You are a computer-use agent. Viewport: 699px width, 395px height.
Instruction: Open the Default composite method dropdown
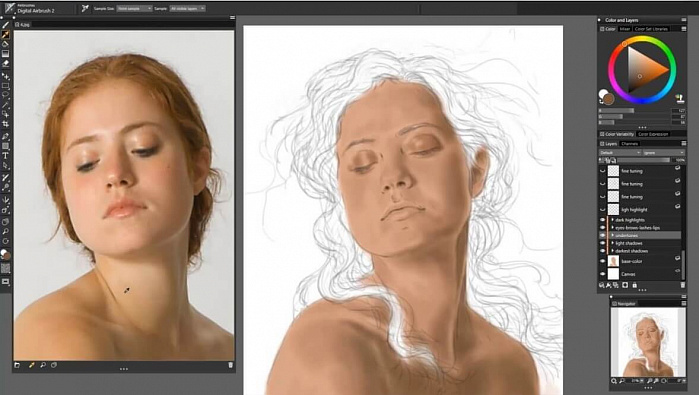point(620,152)
